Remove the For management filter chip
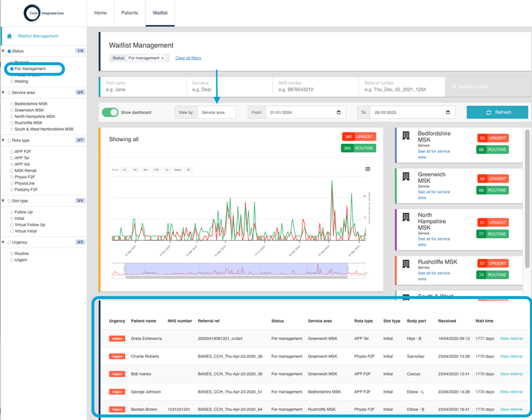The image size is (532, 420). pos(163,58)
